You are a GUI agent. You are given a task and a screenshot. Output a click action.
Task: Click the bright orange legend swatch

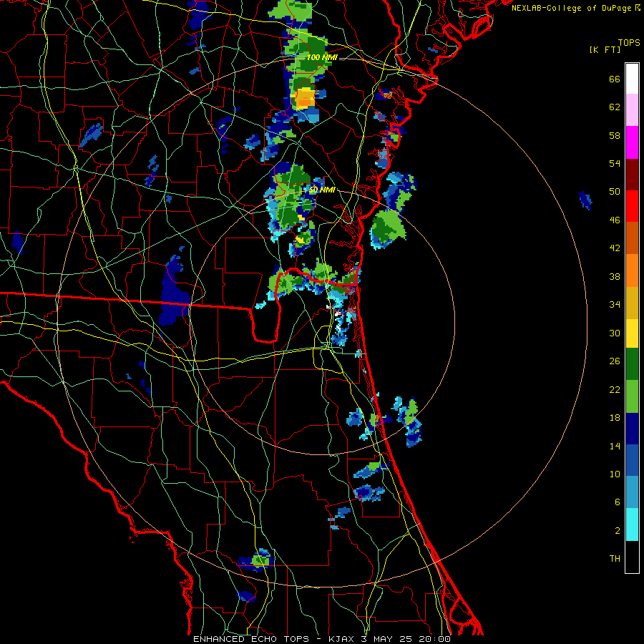[x=632, y=270]
